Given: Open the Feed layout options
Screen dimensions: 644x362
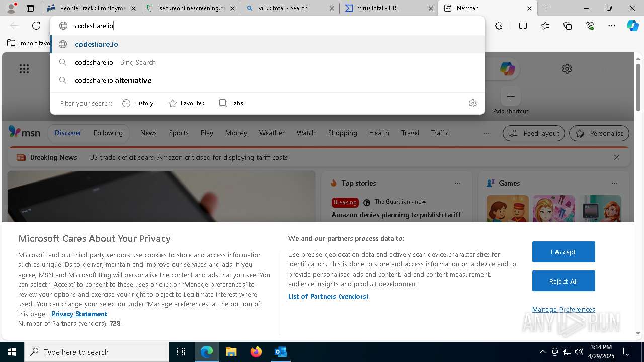Looking at the screenshot, I should [534, 133].
